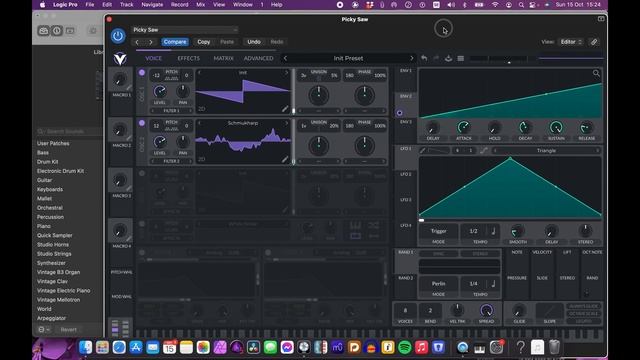Click Macro 1 edit pencil icon
Viewport: 640px width, 360px height.
click(129, 88)
